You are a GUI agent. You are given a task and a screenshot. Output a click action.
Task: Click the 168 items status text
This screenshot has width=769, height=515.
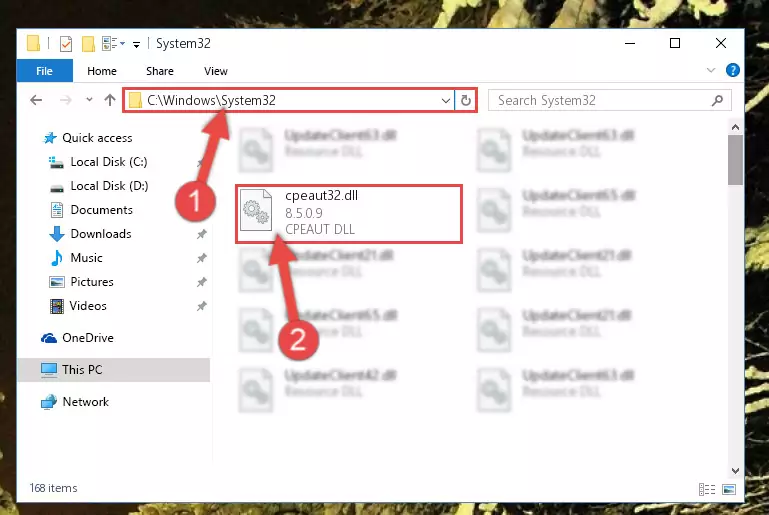tap(53, 489)
